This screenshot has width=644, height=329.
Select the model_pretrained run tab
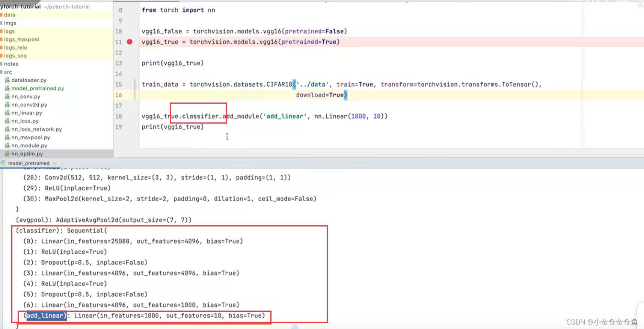tap(29, 163)
